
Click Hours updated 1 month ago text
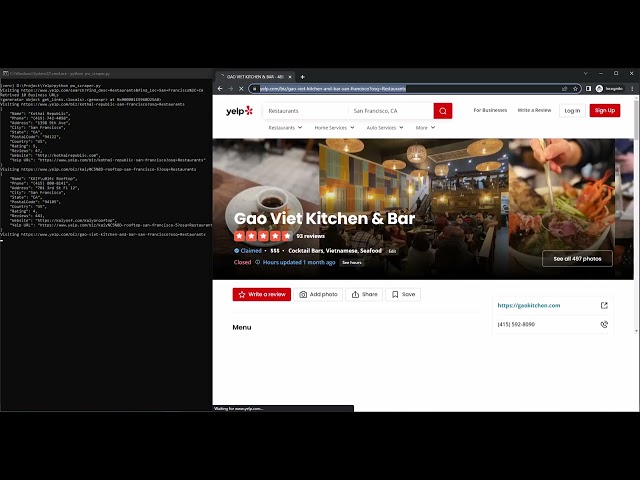pyautogui.click(x=299, y=262)
